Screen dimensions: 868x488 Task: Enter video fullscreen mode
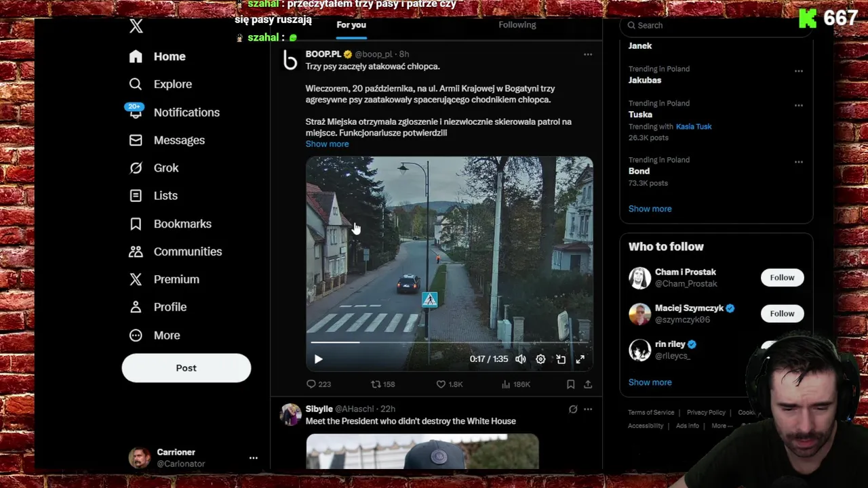click(x=580, y=359)
